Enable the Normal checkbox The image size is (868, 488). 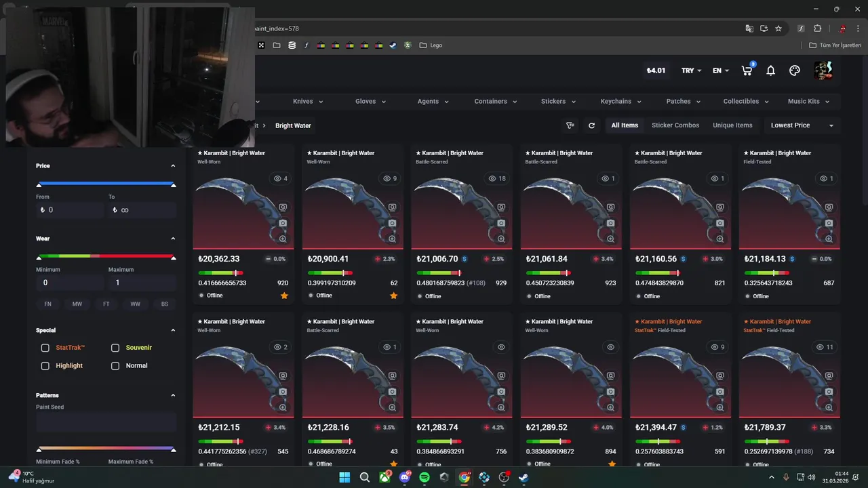pyautogui.click(x=115, y=366)
